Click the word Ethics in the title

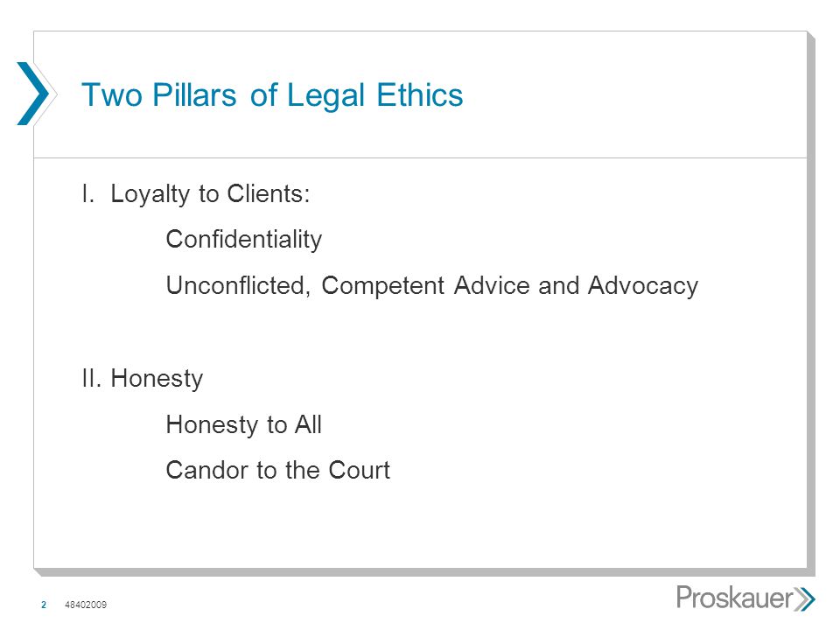point(419,94)
